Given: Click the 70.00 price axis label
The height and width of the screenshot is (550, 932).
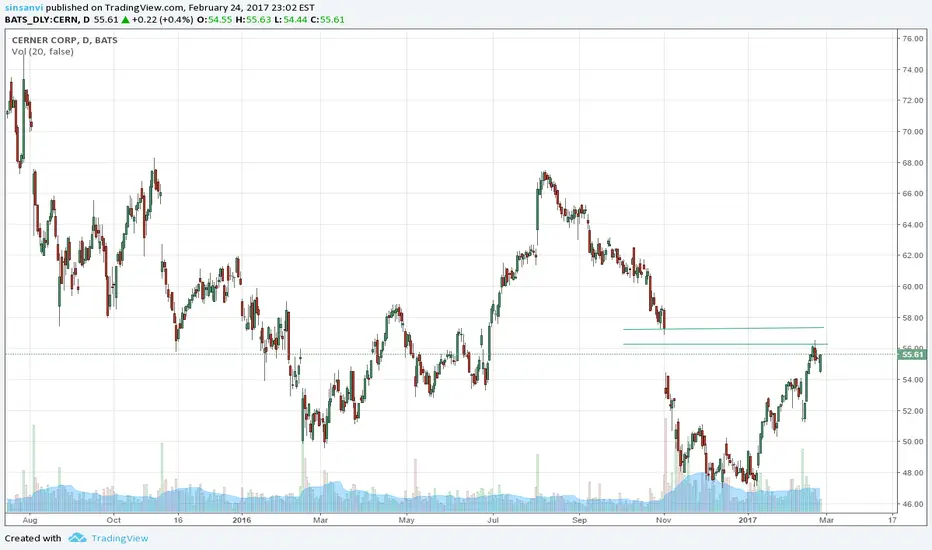Looking at the screenshot, I should coord(913,131).
